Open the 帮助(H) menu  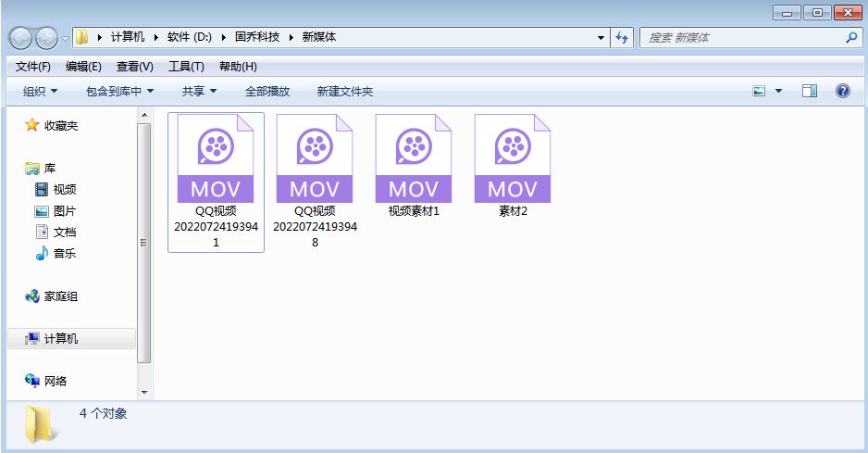point(238,67)
